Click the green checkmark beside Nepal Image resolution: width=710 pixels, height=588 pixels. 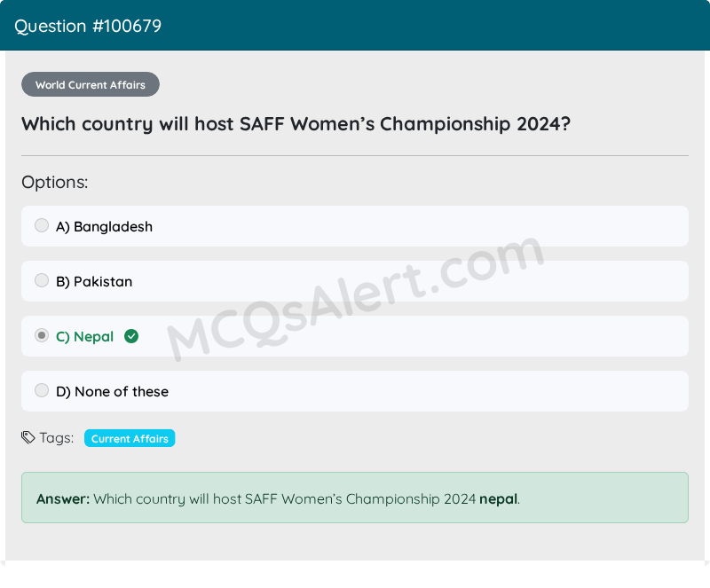point(131,336)
